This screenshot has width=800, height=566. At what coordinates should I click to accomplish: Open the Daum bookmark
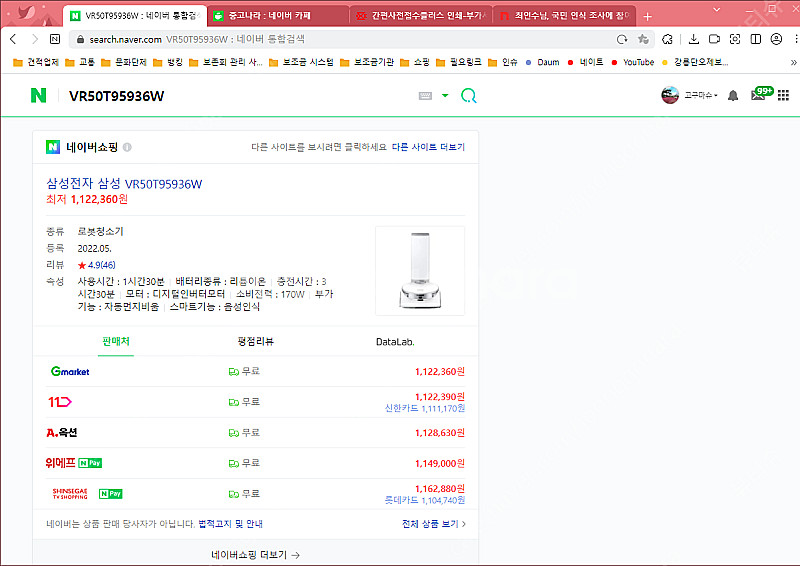coord(542,62)
